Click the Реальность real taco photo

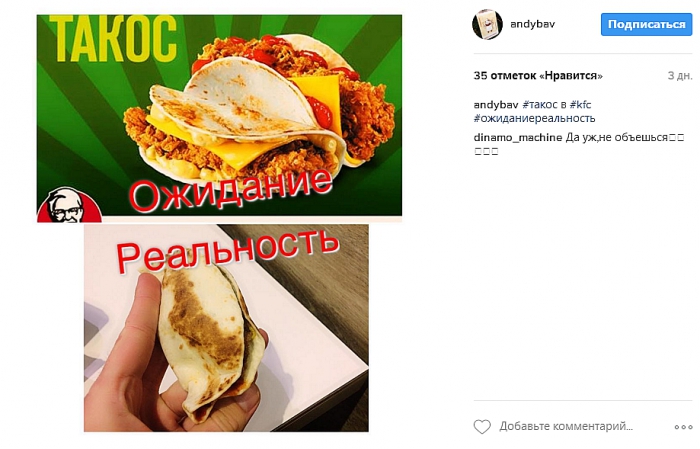point(226,328)
